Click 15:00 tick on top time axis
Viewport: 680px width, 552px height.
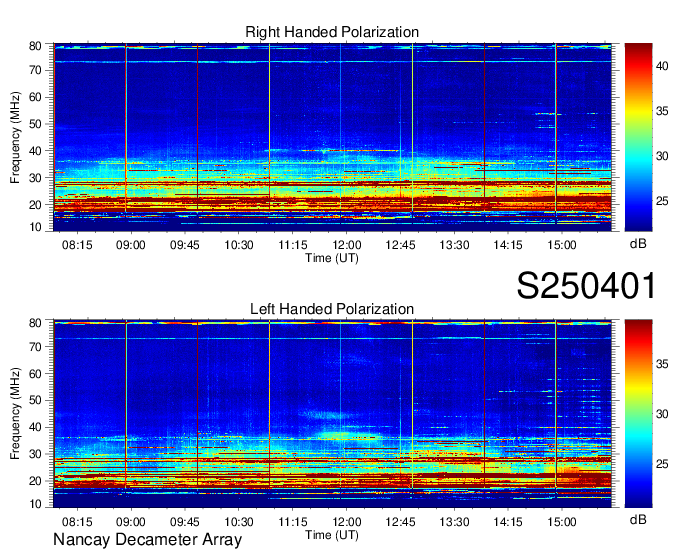562,245
